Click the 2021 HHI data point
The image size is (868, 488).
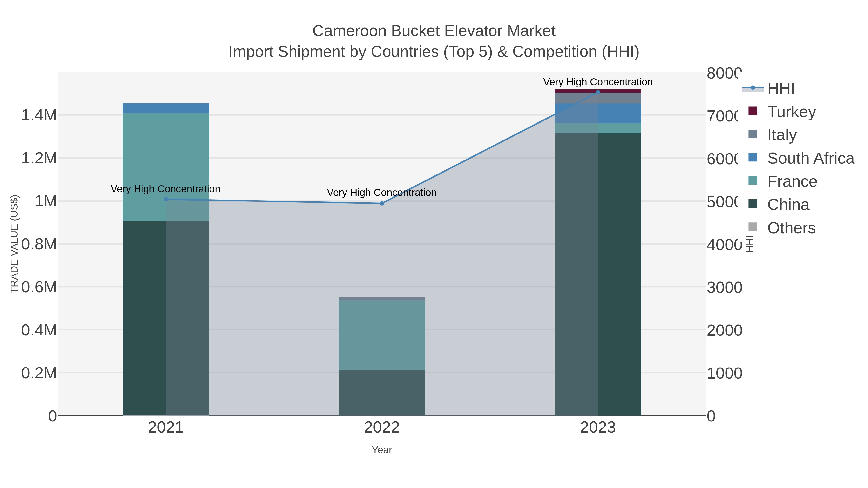pyautogui.click(x=166, y=199)
